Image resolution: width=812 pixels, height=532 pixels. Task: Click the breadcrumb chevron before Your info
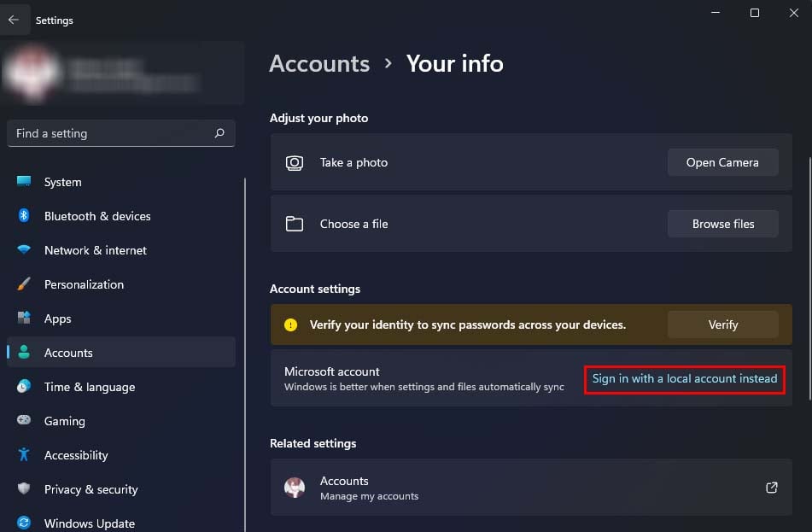coord(388,64)
